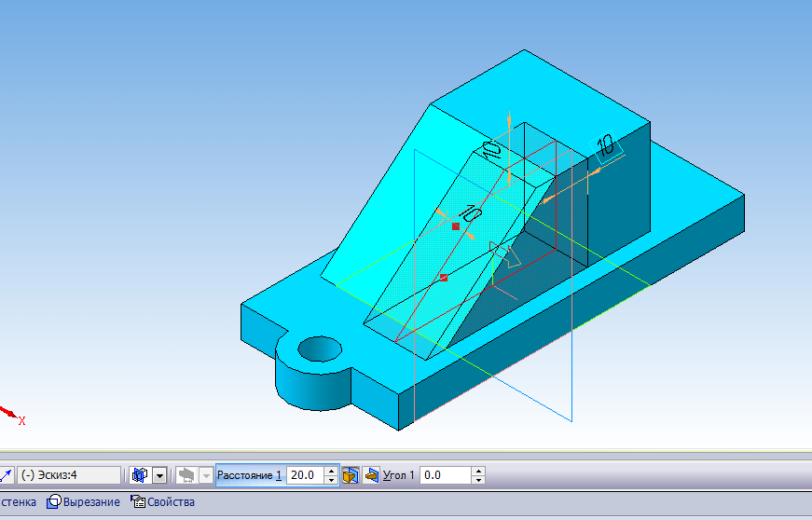Click the Расстояние 1 value field
Image resolution: width=812 pixels, height=520 pixels.
tap(304, 475)
